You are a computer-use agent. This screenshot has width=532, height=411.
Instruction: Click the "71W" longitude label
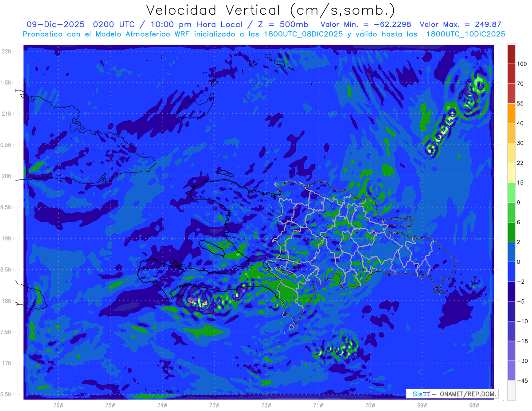[x=318, y=405]
